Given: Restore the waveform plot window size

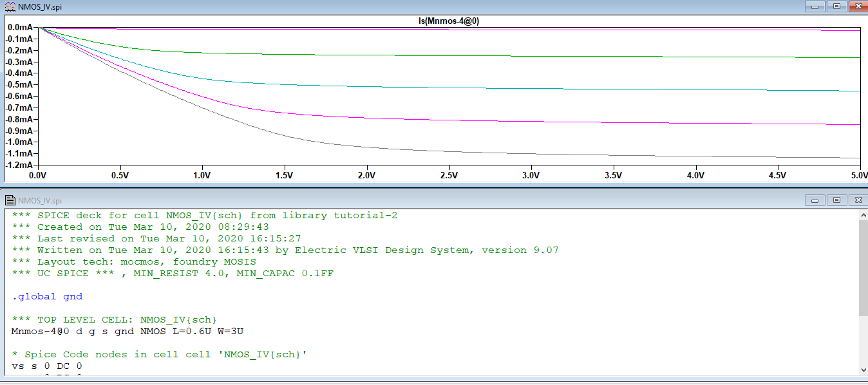Looking at the screenshot, I should tap(836, 6).
